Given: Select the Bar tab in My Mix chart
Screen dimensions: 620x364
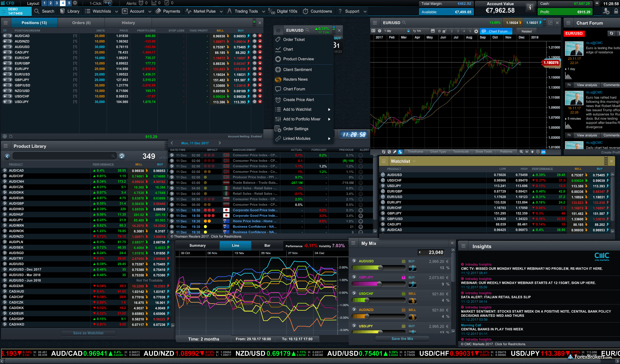Looking at the screenshot, I should click(267, 246).
